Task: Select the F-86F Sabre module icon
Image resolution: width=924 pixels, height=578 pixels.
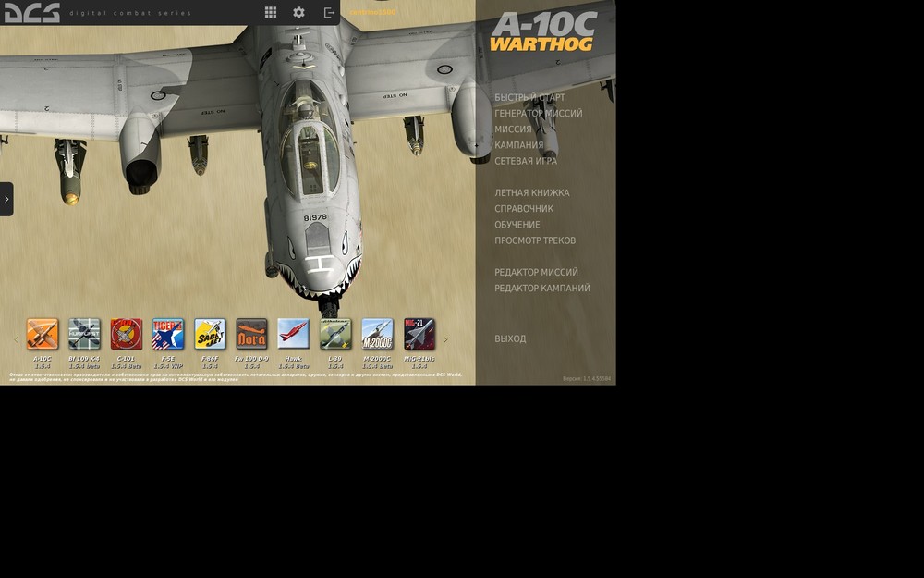Action: [x=210, y=334]
